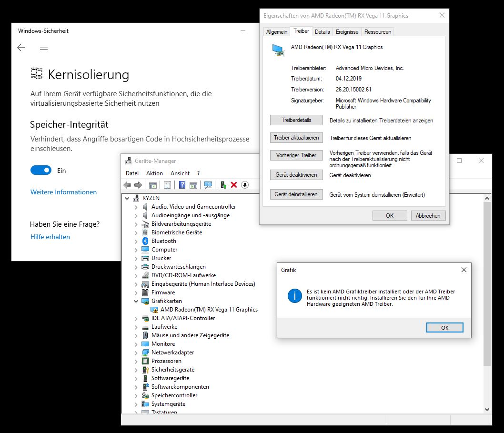Click OK in the properties dialog

[x=390, y=216]
